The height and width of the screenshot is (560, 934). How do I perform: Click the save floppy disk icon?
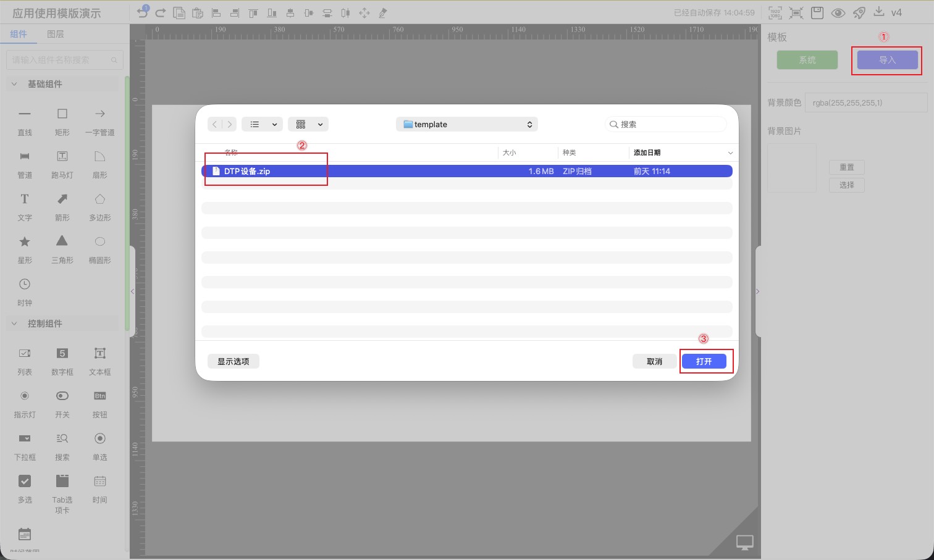click(817, 12)
